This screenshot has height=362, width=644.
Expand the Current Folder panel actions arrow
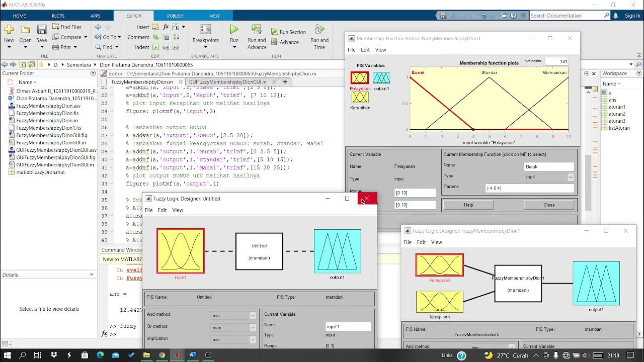coord(93,73)
